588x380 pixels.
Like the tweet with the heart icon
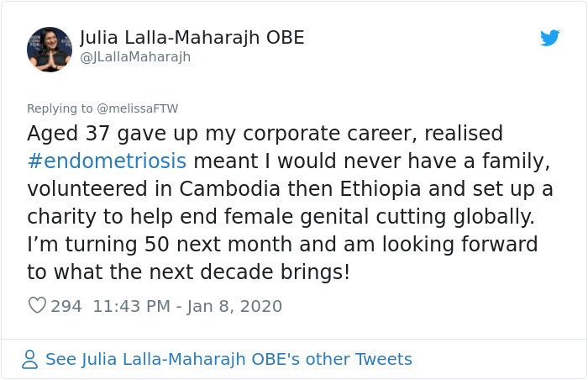(x=37, y=306)
